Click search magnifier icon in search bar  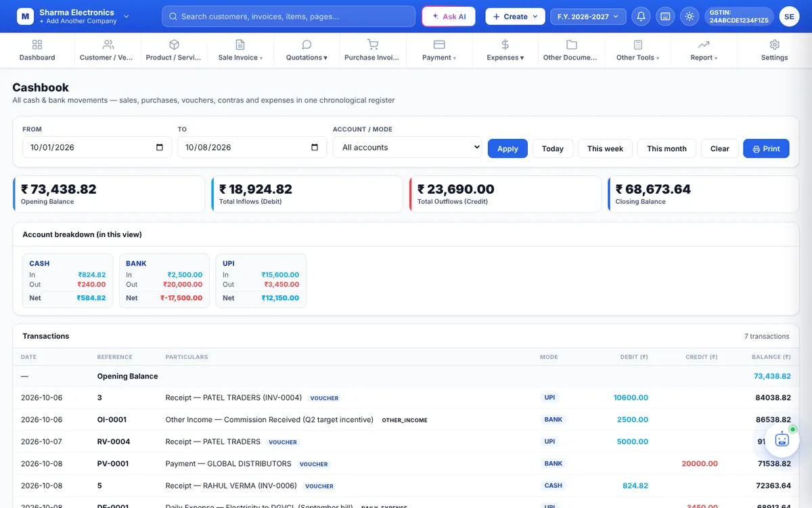click(x=173, y=16)
